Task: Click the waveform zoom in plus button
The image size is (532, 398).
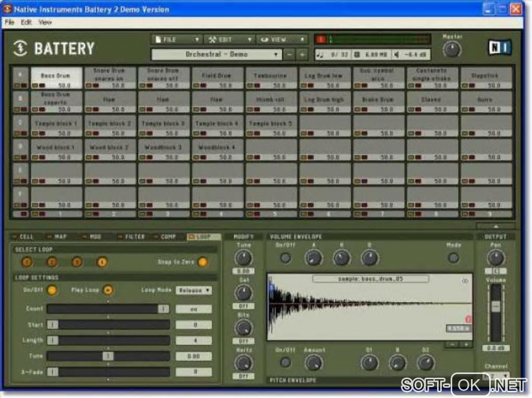Action: pyautogui.click(x=466, y=344)
